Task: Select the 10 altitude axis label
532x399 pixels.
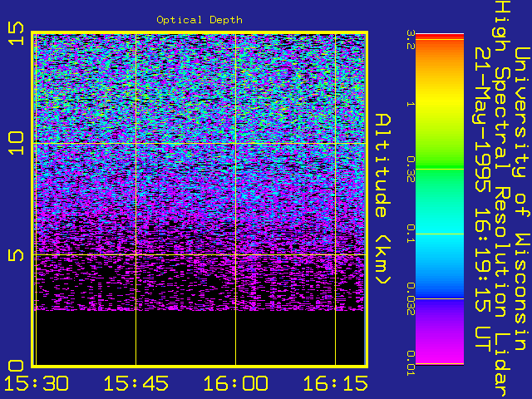Action: tap(17, 143)
